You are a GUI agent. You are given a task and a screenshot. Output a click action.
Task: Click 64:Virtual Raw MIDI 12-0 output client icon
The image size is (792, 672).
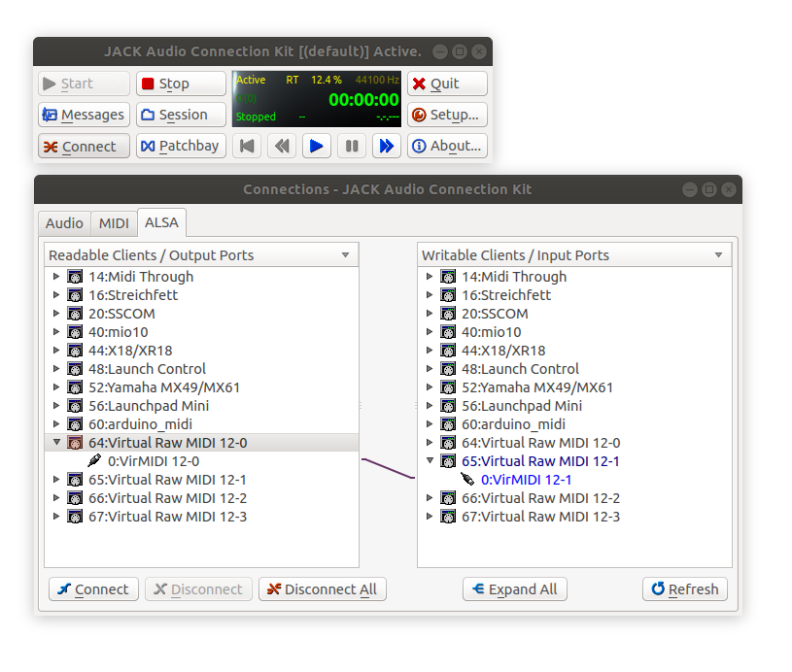(75, 442)
